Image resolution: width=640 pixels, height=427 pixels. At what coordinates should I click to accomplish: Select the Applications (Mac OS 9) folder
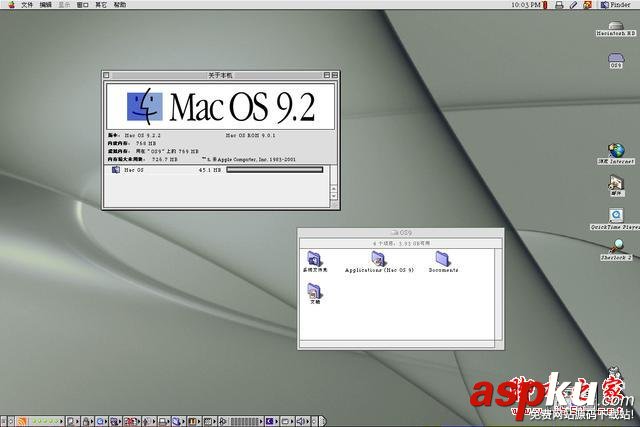click(379, 262)
